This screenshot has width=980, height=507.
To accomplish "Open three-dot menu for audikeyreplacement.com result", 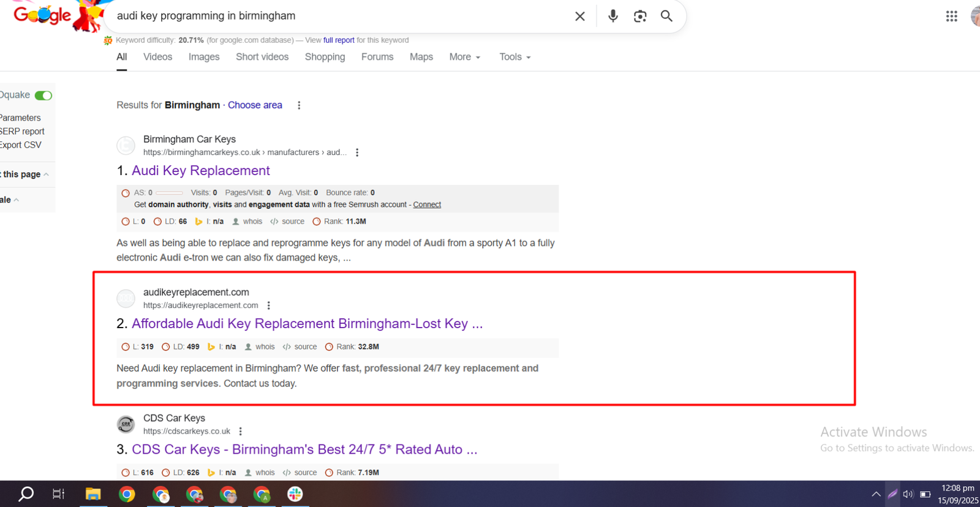I will pyautogui.click(x=268, y=306).
